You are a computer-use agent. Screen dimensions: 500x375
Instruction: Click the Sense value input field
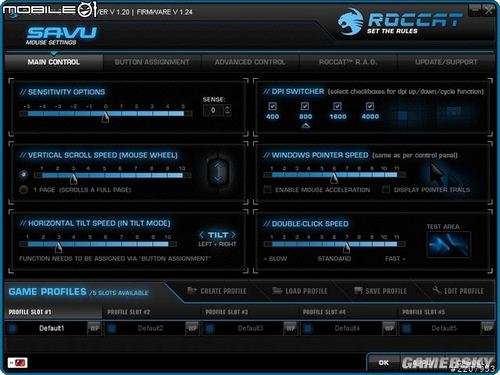coord(214,110)
